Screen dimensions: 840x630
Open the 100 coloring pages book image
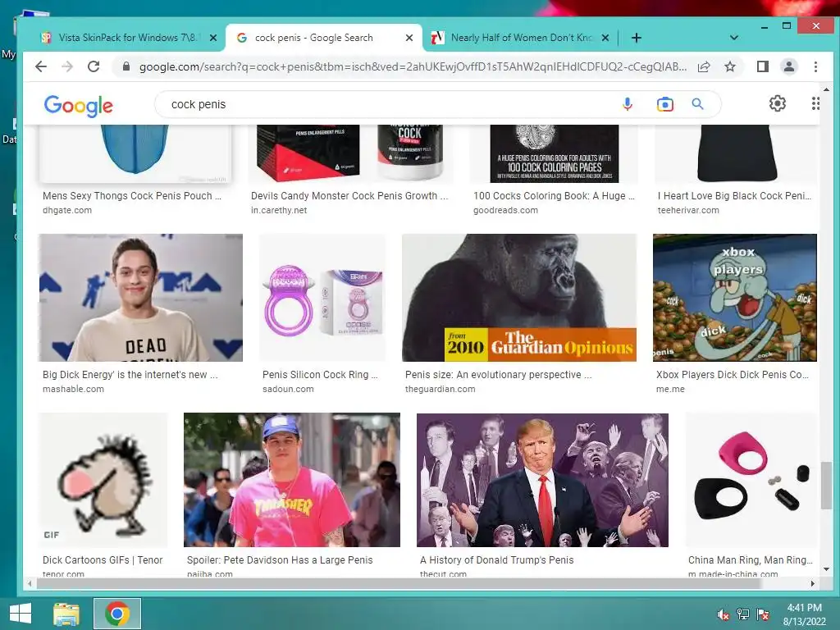pos(554,153)
